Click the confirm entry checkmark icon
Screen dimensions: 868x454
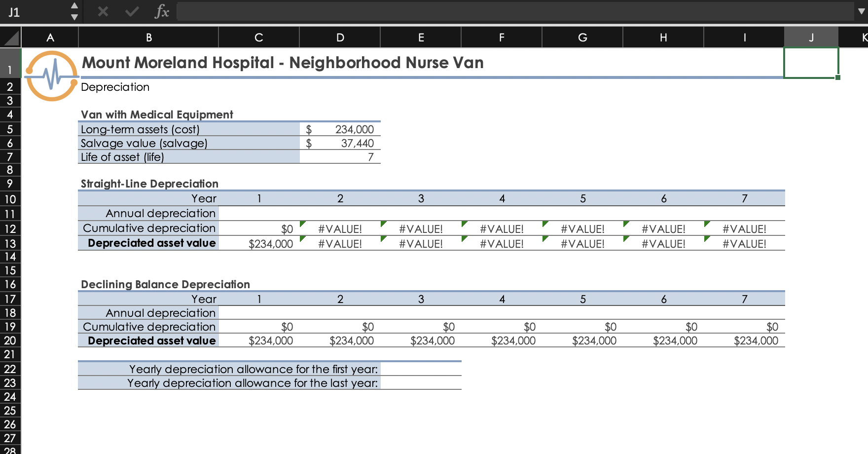[132, 11]
